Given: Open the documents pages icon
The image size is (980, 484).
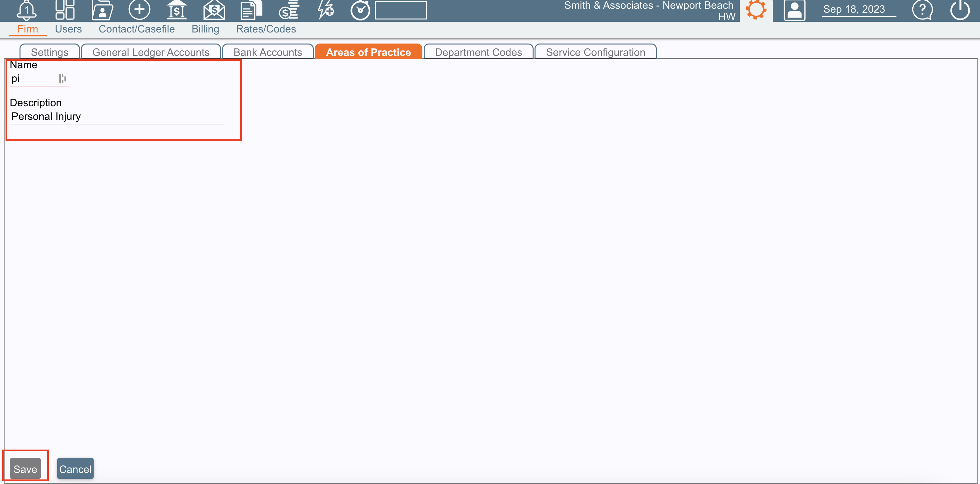Looking at the screenshot, I should pyautogui.click(x=251, y=9).
